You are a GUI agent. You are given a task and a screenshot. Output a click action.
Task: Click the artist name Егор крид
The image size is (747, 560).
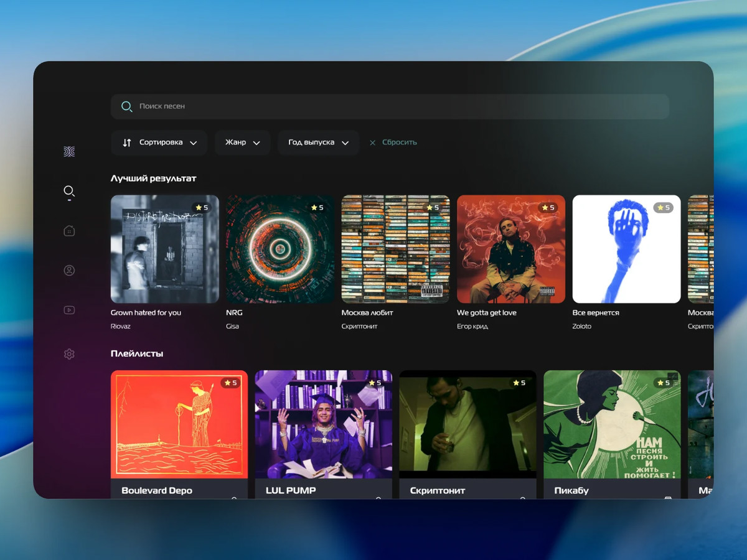[x=472, y=327]
